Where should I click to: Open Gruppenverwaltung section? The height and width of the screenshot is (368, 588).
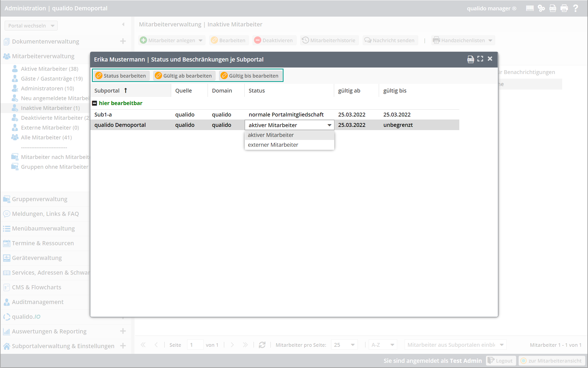(x=39, y=199)
